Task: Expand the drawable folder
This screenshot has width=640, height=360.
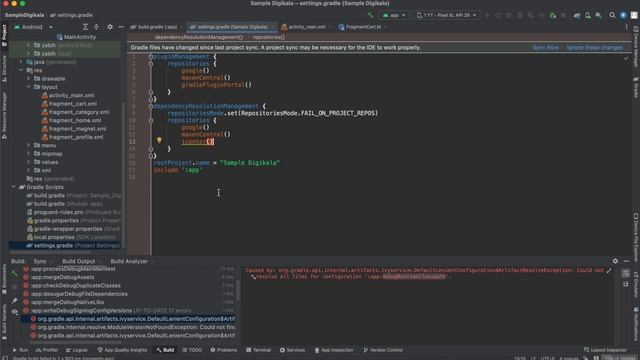Action: pyautogui.click(x=29, y=78)
